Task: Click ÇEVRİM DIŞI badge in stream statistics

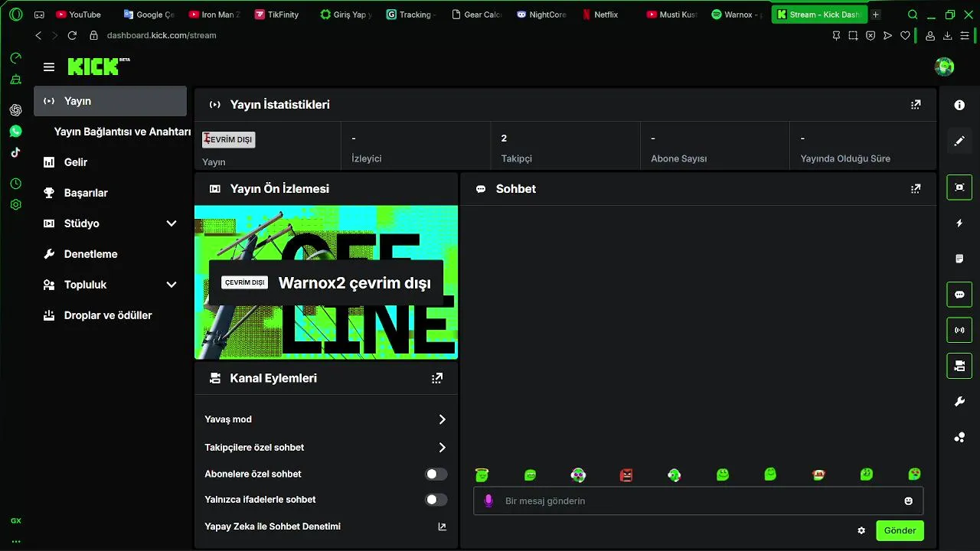Action: (228, 139)
